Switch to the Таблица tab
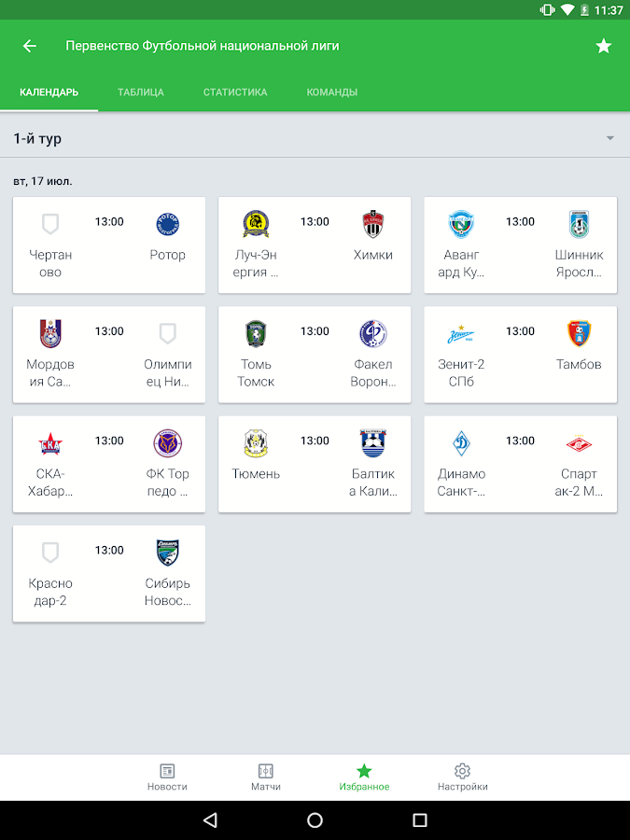 pyautogui.click(x=141, y=92)
